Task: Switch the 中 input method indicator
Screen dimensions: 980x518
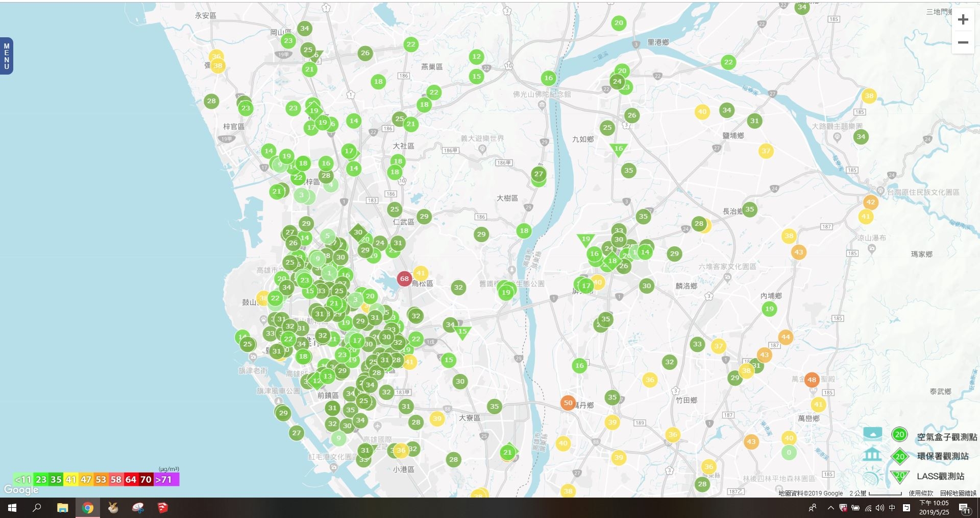Action: coord(892,508)
